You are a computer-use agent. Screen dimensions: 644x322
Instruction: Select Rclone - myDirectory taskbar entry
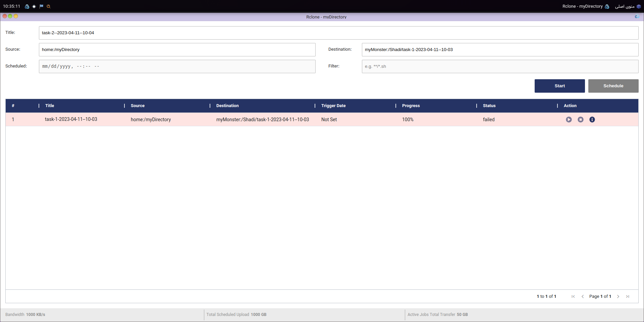click(585, 6)
